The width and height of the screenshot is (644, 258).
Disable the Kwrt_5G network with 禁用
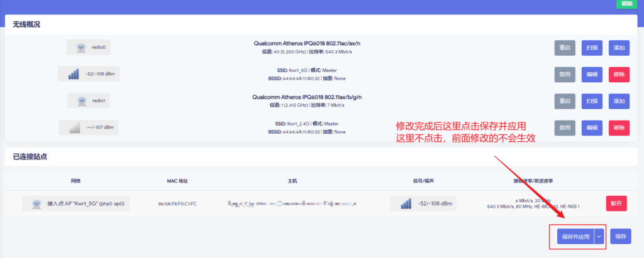pos(565,74)
